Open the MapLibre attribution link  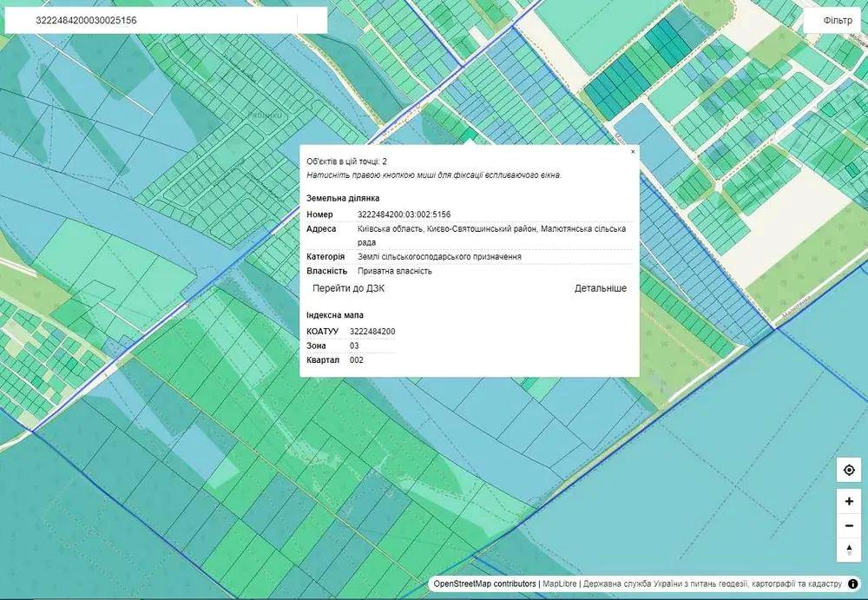560,584
